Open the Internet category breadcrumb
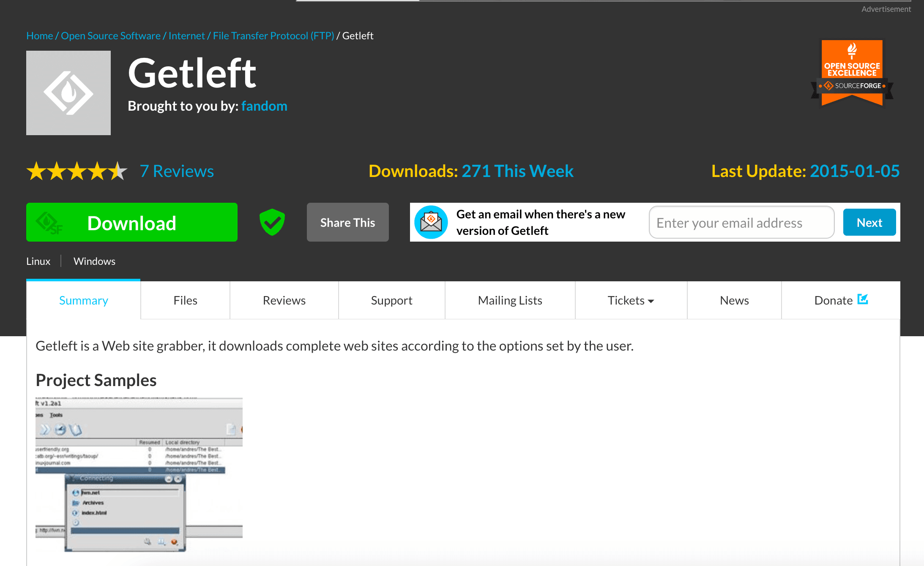 [186, 36]
